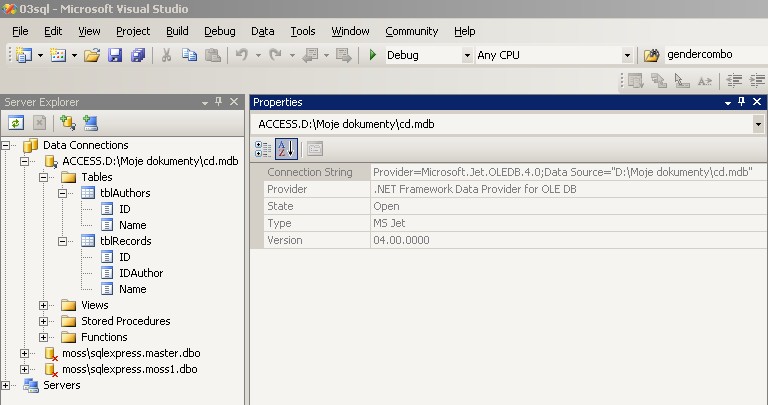Switch Properties to Categorized view

263,149
